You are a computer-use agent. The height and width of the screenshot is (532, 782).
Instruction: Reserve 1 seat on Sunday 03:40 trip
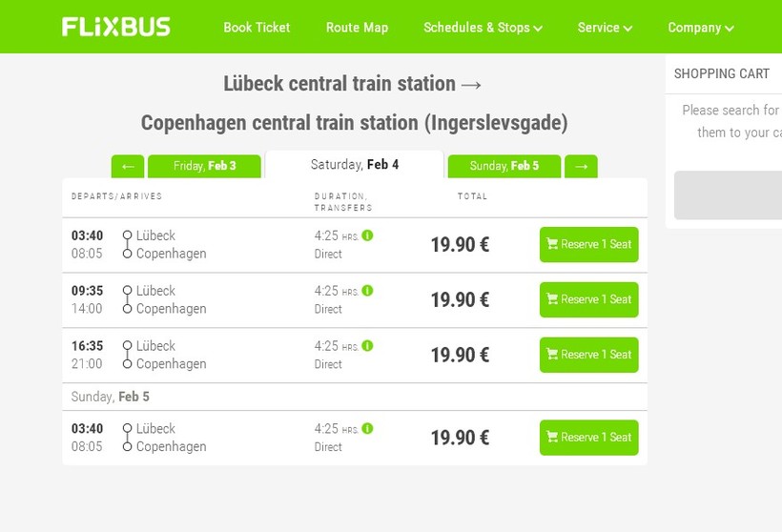point(588,439)
